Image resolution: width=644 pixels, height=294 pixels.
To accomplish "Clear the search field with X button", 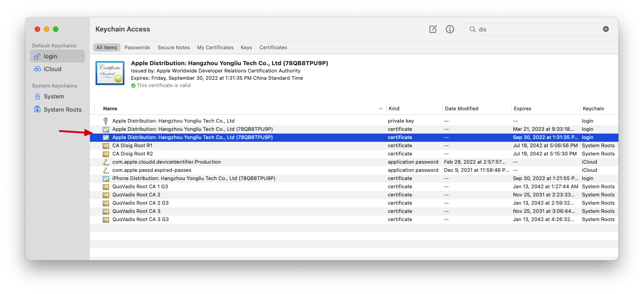I will tap(606, 29).
